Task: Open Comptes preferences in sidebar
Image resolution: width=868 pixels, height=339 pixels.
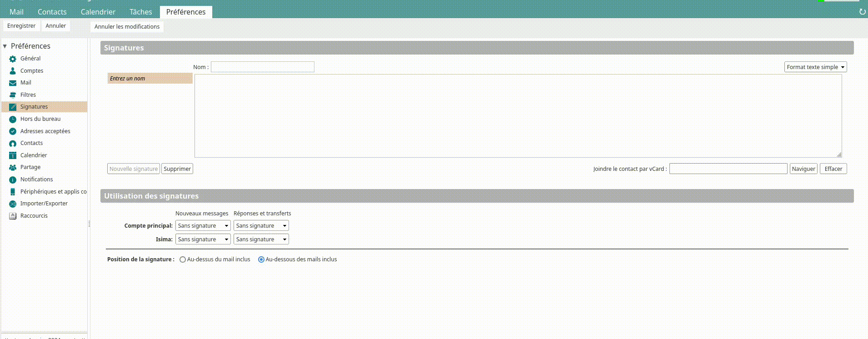Action: [x=32, y=71]
